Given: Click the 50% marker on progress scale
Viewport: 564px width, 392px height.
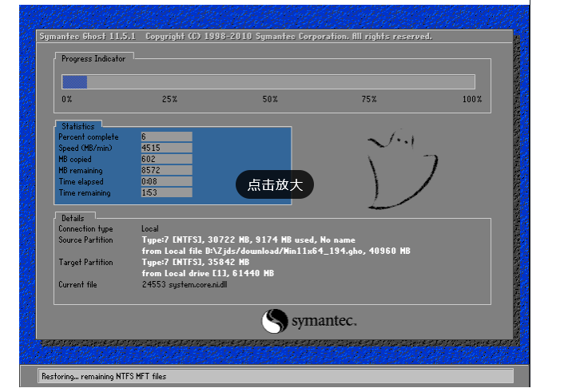Looking at the screenshot, I should click(x=270, y=99).
